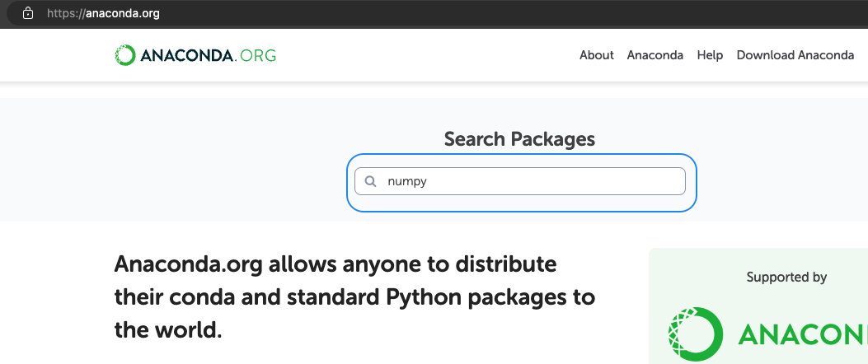
Task: Place cursor on the numpy search text
Action: 407,181
